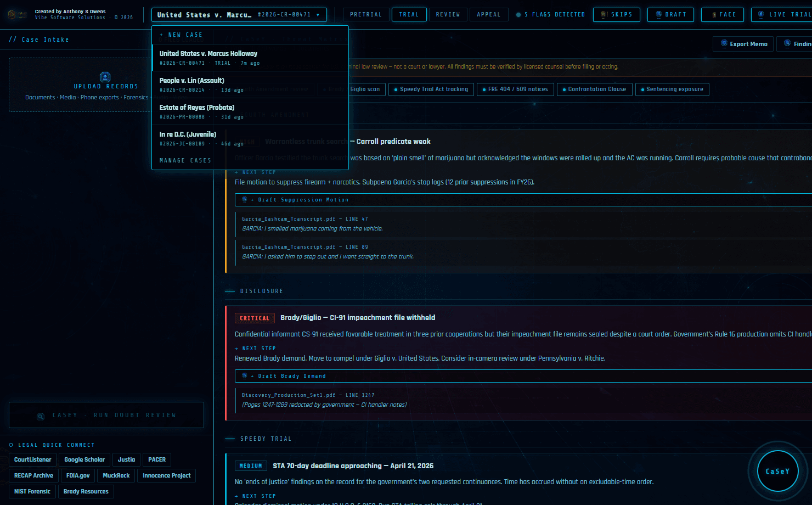The image size is (812, 505).
Task: Open the FOIA.gov quick link
Action: [x=78, y=476]
